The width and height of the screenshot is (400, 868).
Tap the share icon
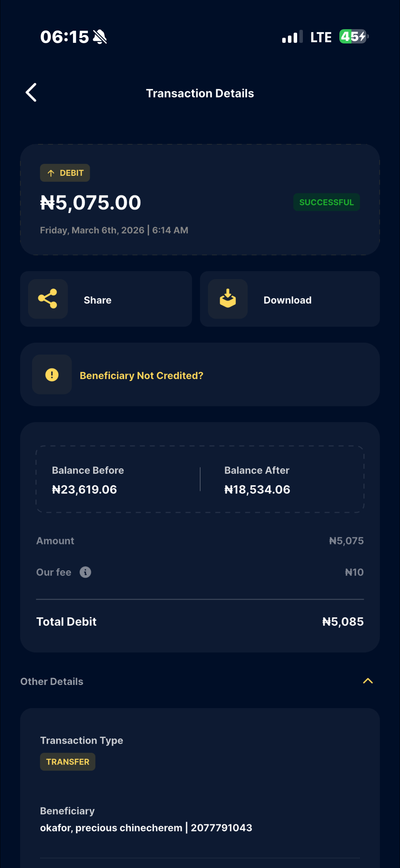(48, 299)
